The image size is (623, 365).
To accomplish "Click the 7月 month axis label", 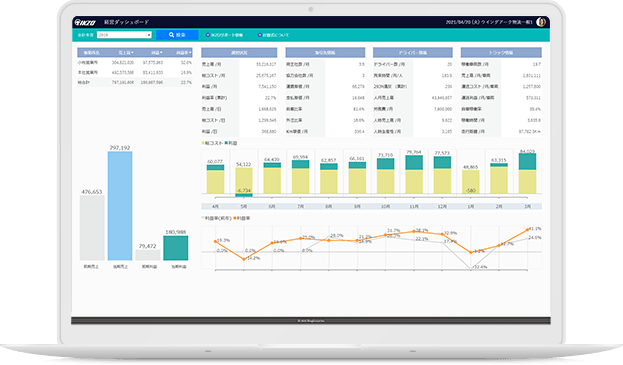I will click(301, 207).
